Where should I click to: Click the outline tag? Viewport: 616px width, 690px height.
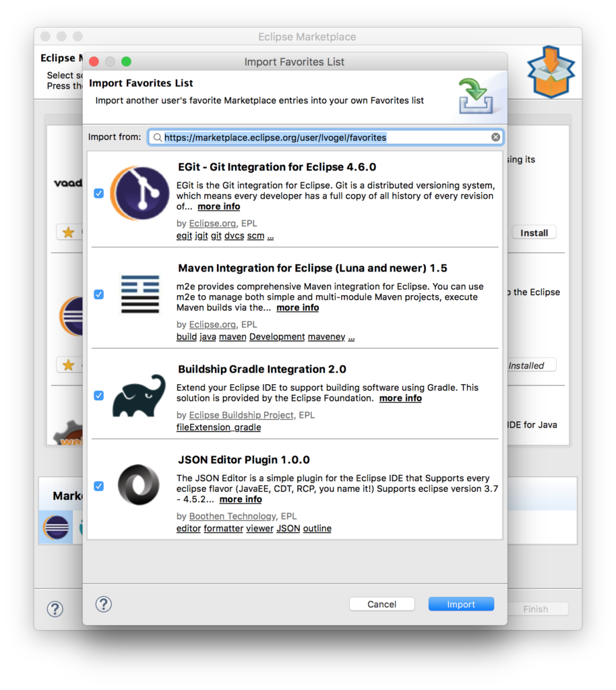tap(317, 528)
